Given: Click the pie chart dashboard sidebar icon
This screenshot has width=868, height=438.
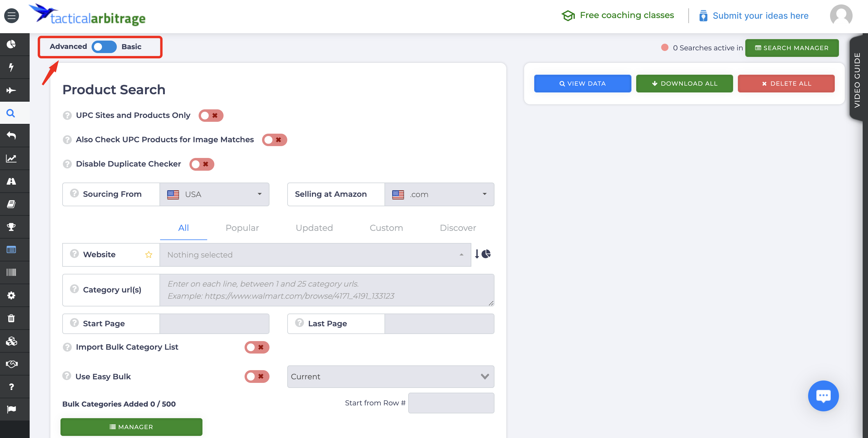Looking at the screenshot, I should [x=12, y=44].
